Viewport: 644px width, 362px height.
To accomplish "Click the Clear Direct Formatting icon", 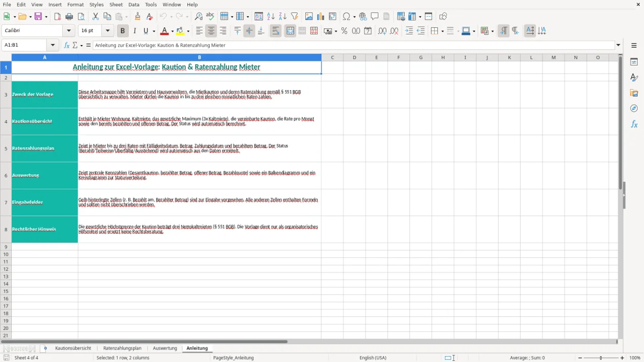I will coord(150,17).
